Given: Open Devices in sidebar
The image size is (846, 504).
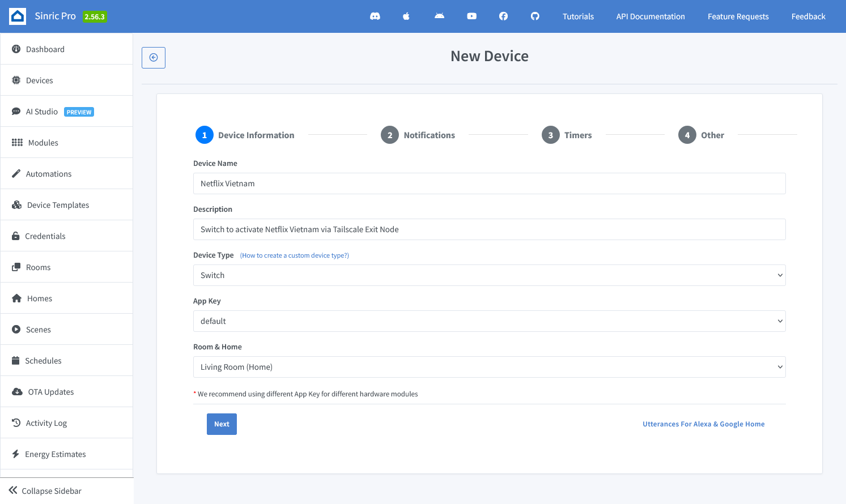Looking at the screenshot, I should click(x=67, y=80).
